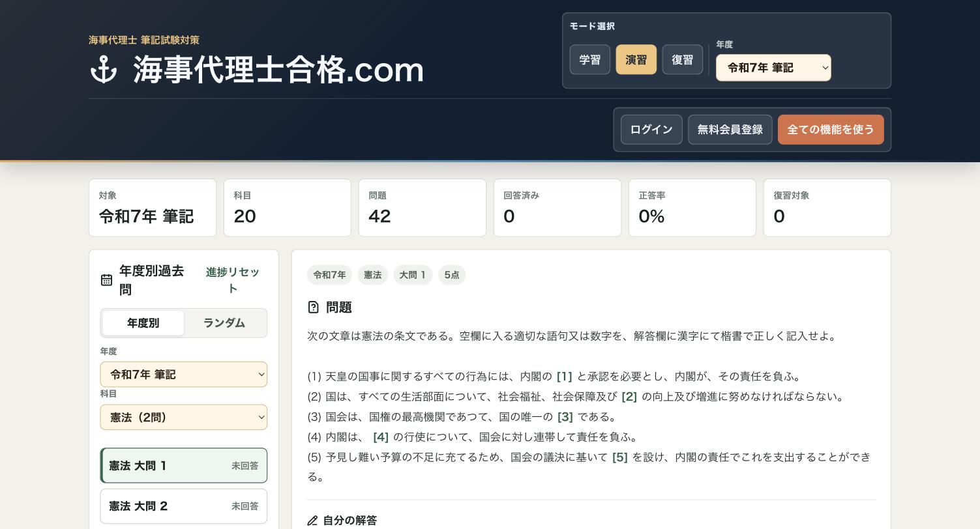The height and width of the screenshot is (529, 980).
Task: Click blank marker [4] in the question
Action: click(x=381, y=437)
